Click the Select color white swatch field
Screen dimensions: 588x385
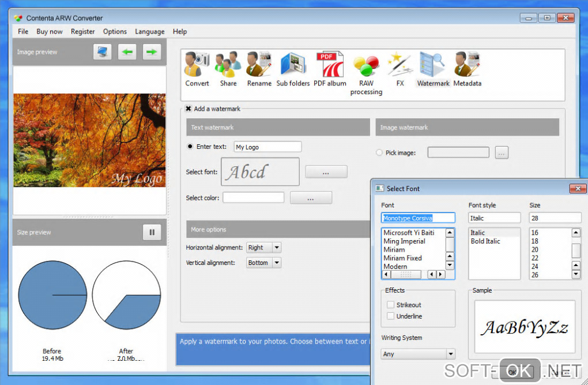(x=254, y=197)
